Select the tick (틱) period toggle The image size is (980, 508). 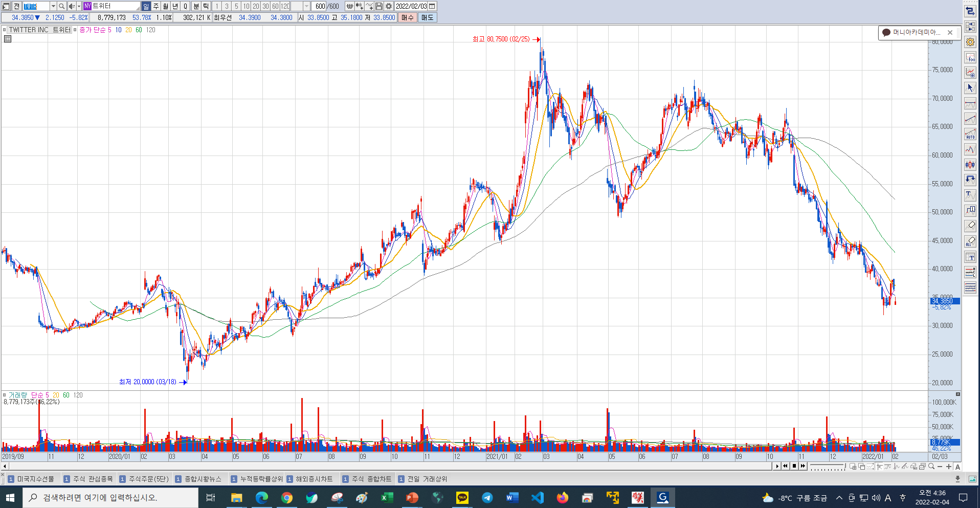[x=206, y=6]
